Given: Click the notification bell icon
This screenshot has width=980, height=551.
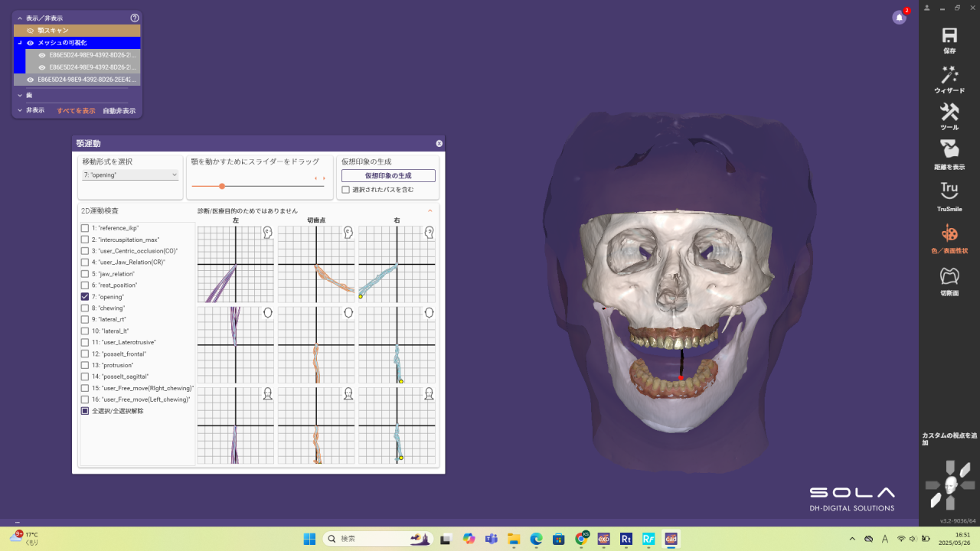Looking at the screenshot, I should tap(900, 18).
